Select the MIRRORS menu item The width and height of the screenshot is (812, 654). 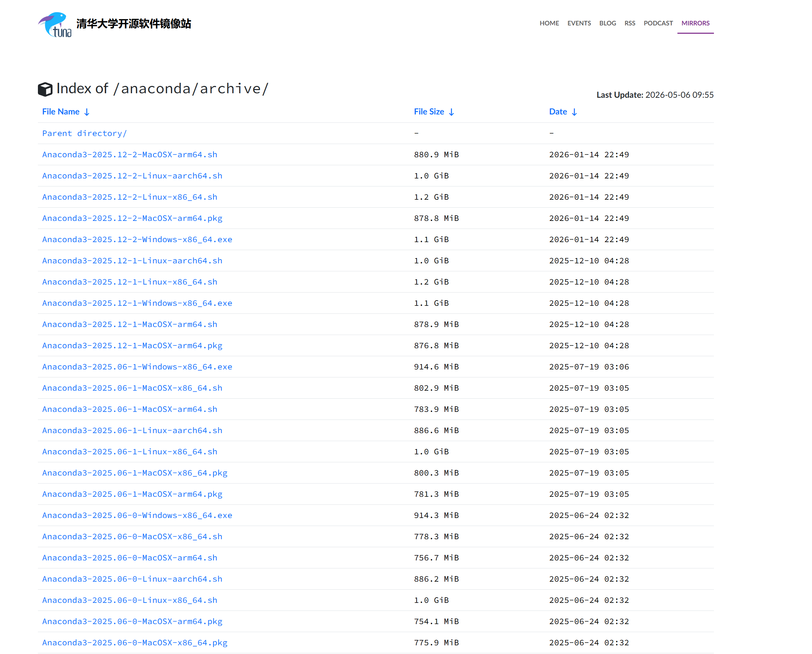[x=695, y=23]
